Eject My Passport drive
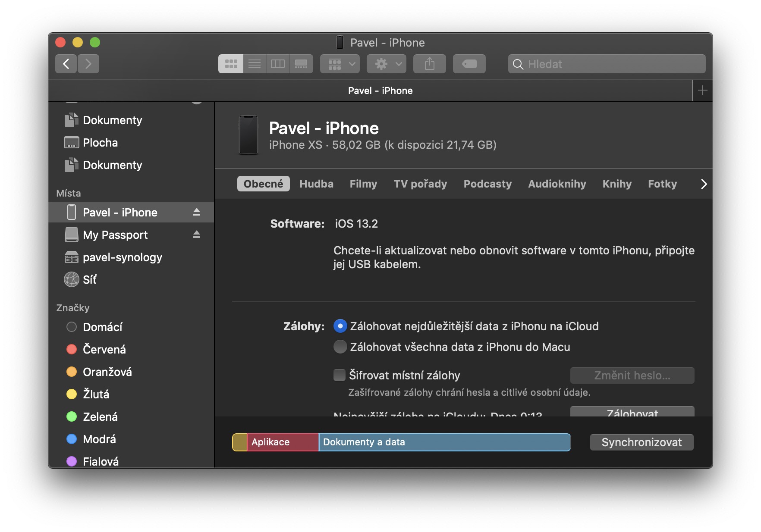Image resolution: width=761 pixels, height=532 pixels. (x=197, y=235)
